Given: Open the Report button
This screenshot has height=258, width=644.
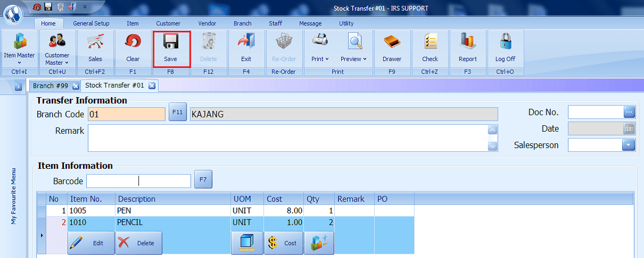Looking at the screenshot, I should [x=468, y=48].
